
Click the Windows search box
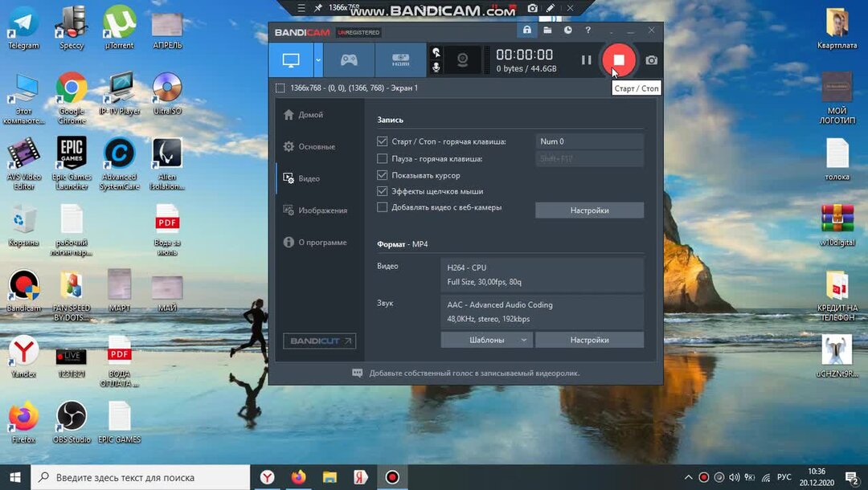click(x=141, y=477)
